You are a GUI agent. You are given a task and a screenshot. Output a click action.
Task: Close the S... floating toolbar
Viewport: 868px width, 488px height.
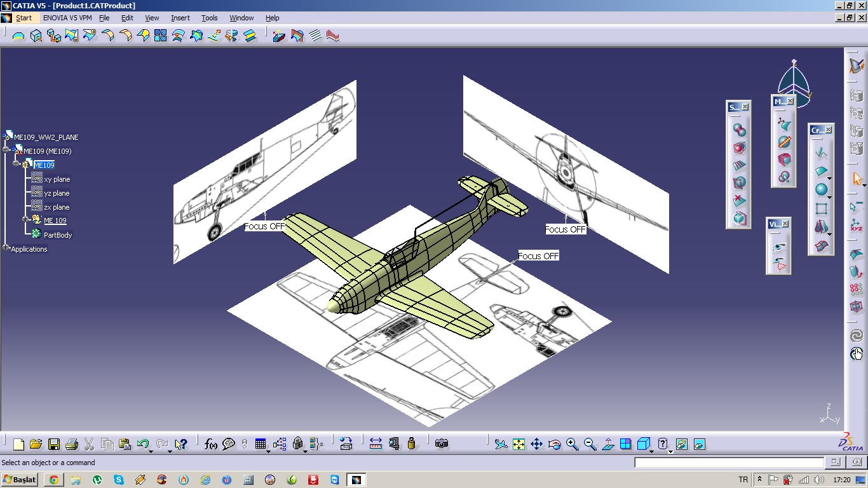click(745, 107)
